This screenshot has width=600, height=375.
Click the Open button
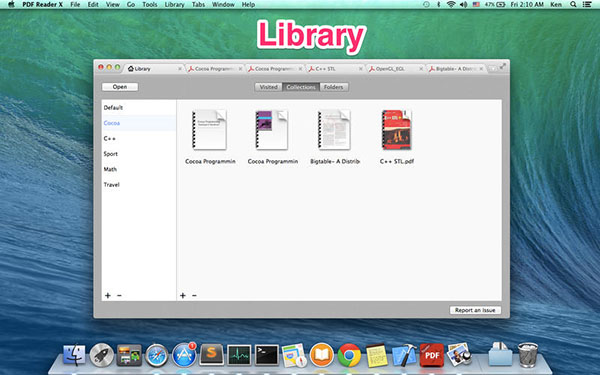point(120,87)
